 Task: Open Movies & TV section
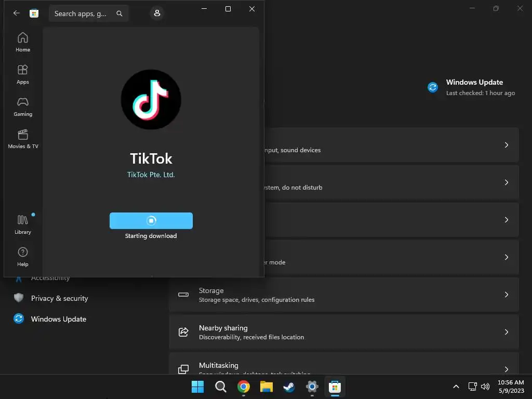(x=23, y=139)
